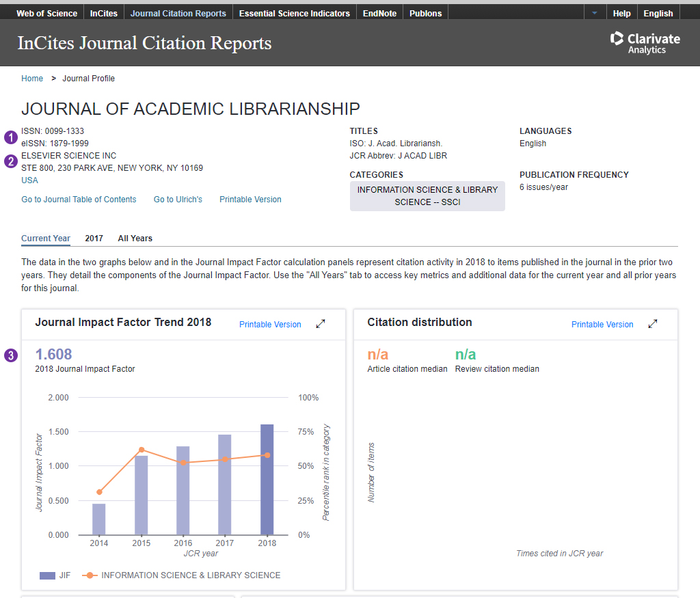Open the top bar dropdown arrow

point(595,13)
